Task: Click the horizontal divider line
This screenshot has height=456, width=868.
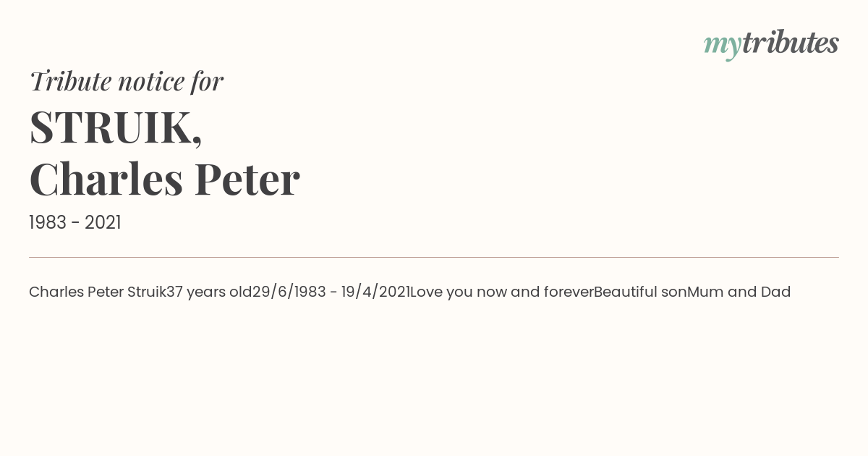Action: 434,257
